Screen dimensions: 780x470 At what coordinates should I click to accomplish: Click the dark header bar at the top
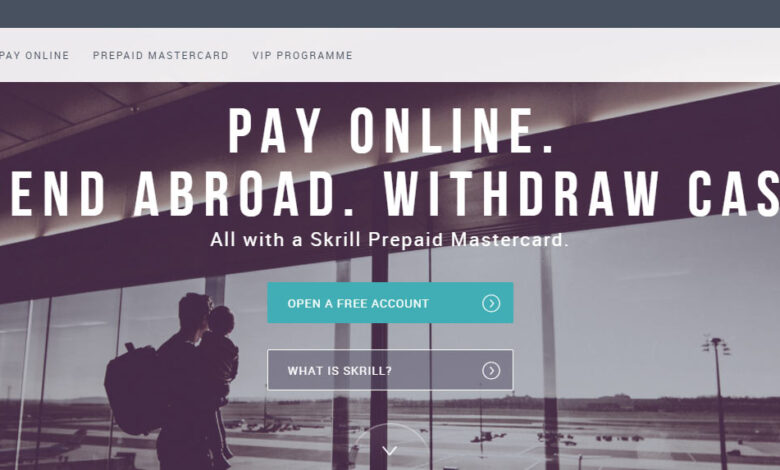point(390,13)
